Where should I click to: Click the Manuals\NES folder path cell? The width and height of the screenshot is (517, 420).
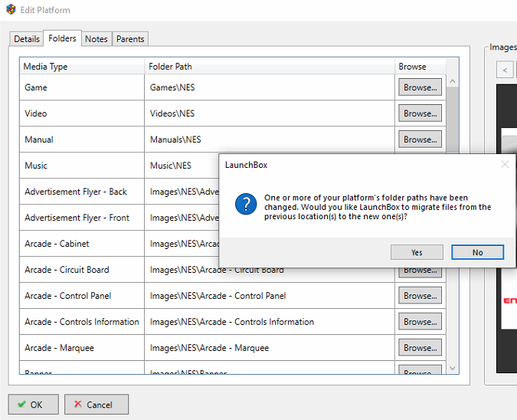270,139
